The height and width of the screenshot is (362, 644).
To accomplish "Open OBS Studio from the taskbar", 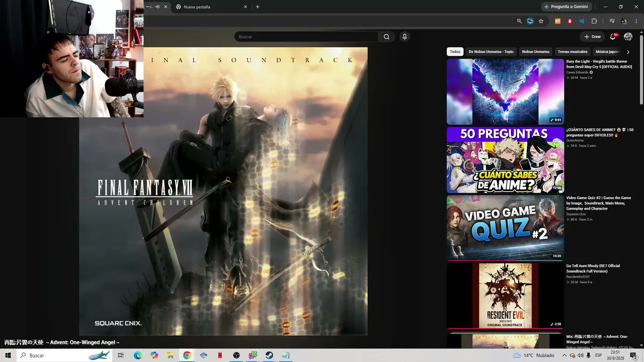I will [x=236, y=355].
